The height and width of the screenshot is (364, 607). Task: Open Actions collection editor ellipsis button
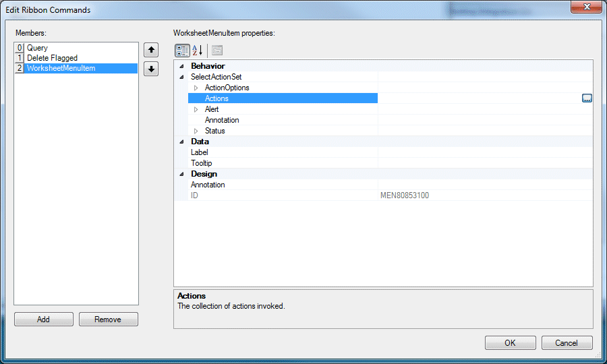point(587,98)
